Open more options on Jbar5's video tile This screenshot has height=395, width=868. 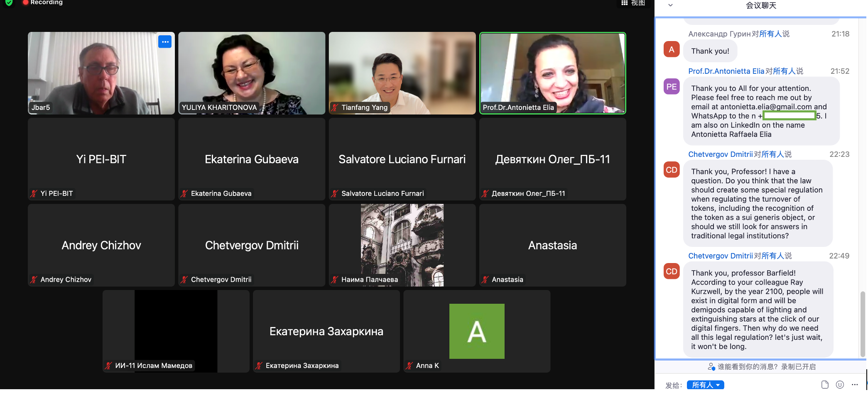click(165, 42)
